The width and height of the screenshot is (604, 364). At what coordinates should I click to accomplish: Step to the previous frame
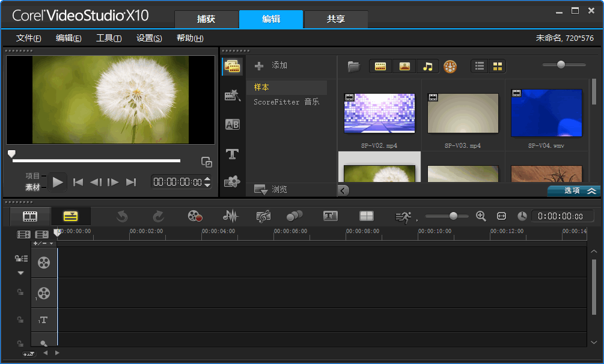[96, 182]
